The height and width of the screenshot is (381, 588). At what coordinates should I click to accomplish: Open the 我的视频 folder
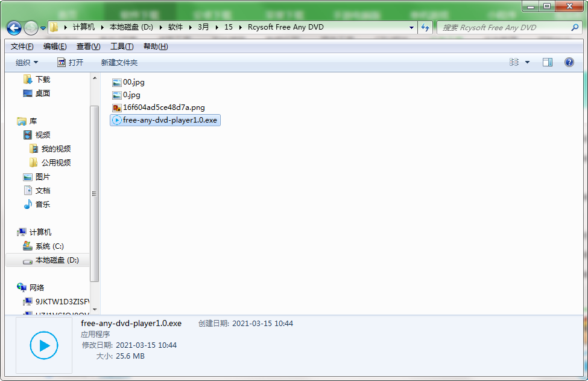click(50, 149)
